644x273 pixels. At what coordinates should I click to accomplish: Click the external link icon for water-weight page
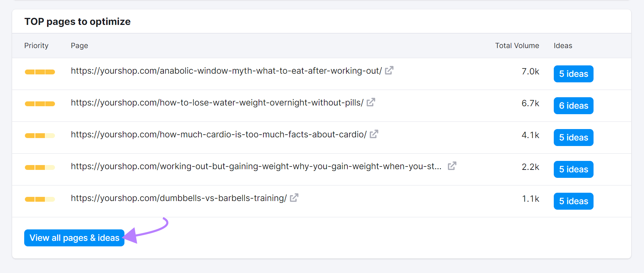tap(371, 102)
